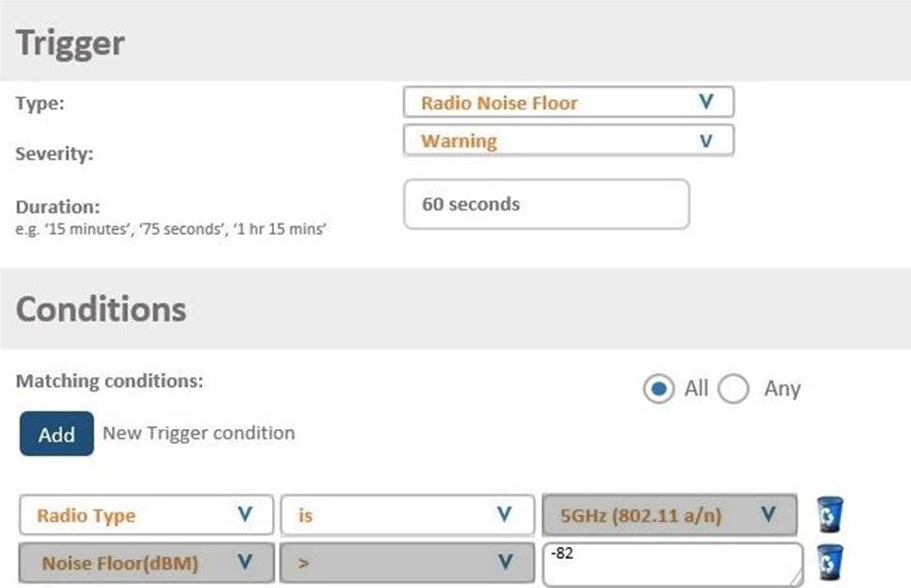Open the 5GHz (802.11 a/n) dropdown
This screenshot has width=911, height=588.
[x=670, y=515]
